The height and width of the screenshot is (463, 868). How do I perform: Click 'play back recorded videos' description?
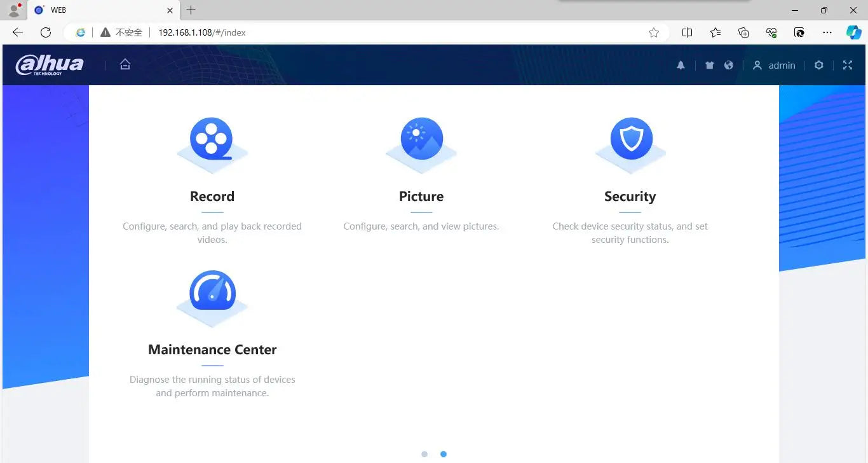pos(212,233)
